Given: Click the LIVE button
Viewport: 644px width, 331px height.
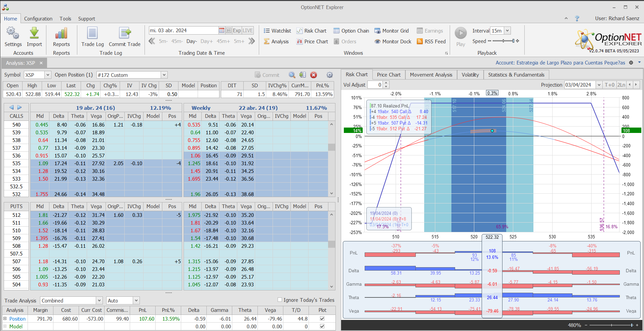Looking at the screenshot, I should coord(248,31).
